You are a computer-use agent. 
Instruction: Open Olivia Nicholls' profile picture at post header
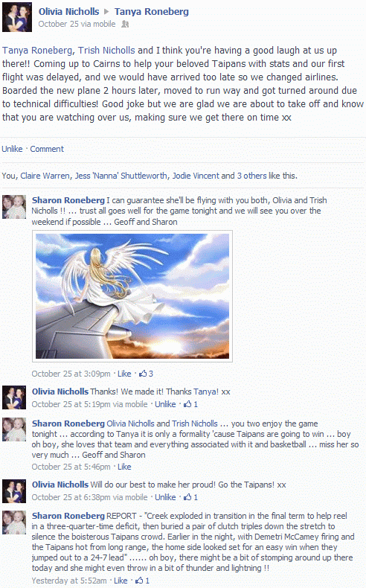[17, 17]
